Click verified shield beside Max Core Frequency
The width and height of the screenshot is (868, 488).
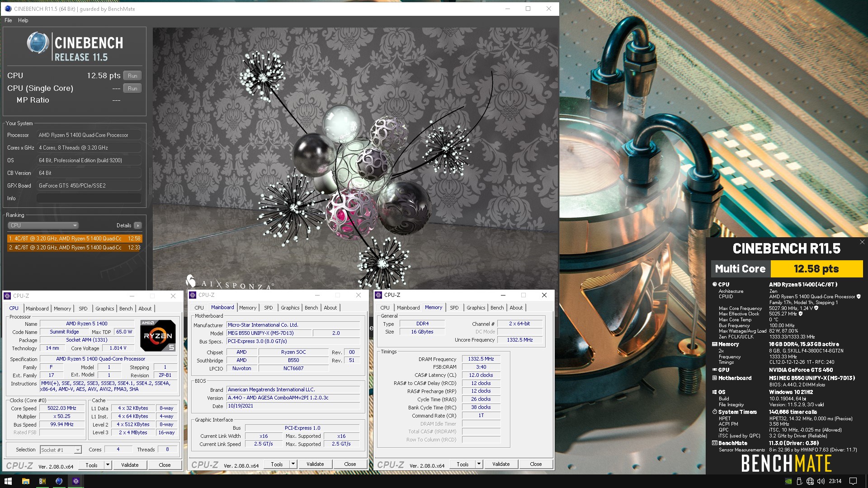[816, 308]
